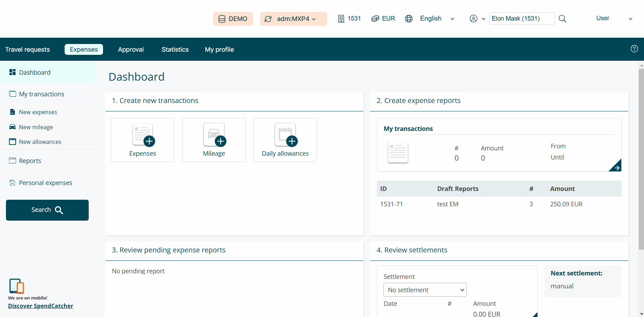Switch to the Approval tab
The image size is (644, 317).
[x=131, y=49]
